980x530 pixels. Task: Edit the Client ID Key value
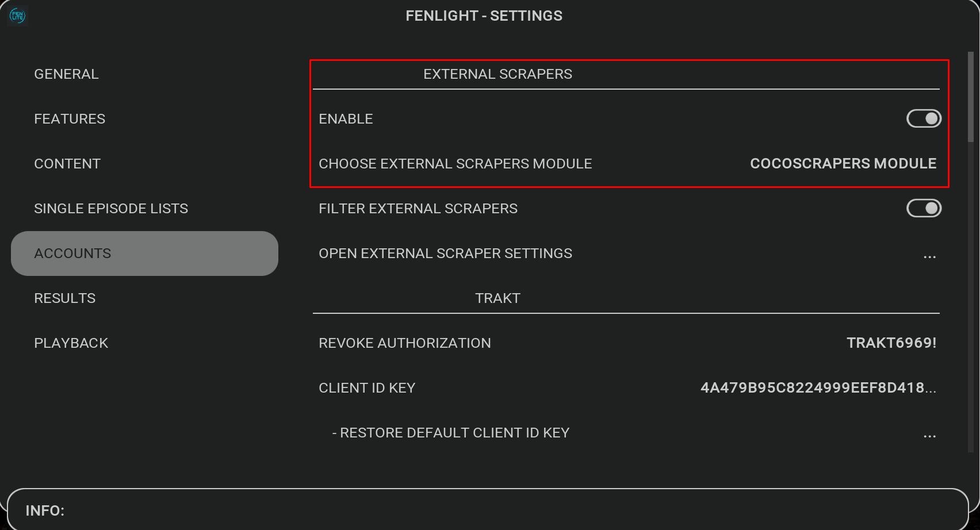click(x=818, y=388)
